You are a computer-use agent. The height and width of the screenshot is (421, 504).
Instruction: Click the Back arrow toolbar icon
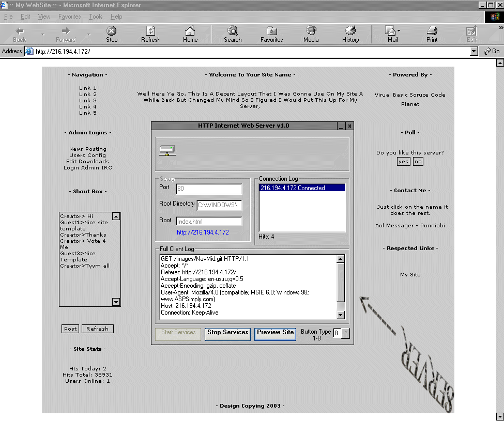19,31
